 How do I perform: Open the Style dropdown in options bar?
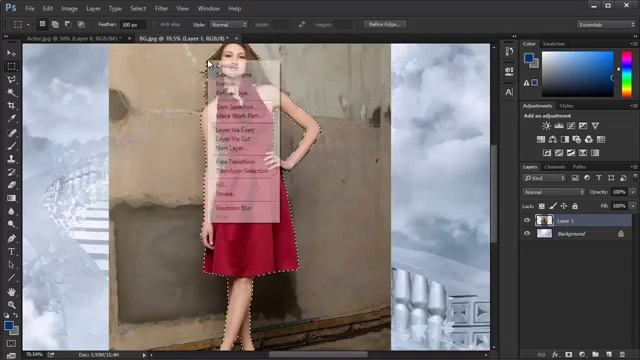coord(228,25)
